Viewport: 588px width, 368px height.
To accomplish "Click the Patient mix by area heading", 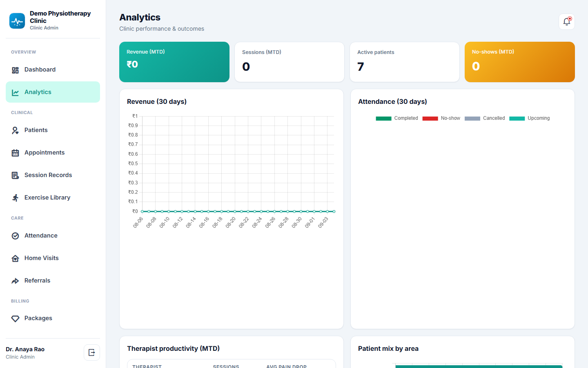I will (x=388, y=348).
